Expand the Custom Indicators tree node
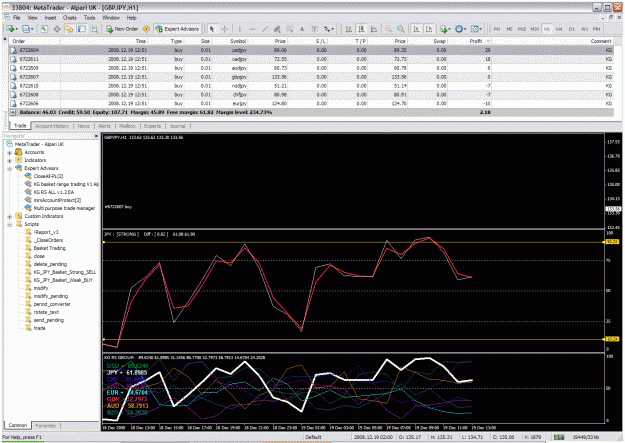625x443 pixels. 10,216
